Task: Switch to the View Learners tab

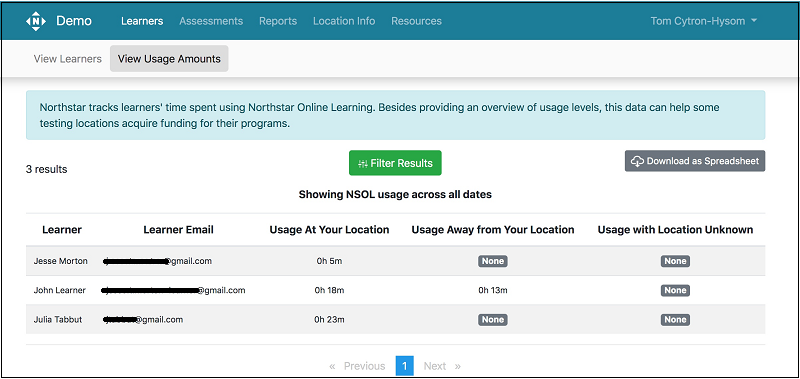Action: coord(67,59)
